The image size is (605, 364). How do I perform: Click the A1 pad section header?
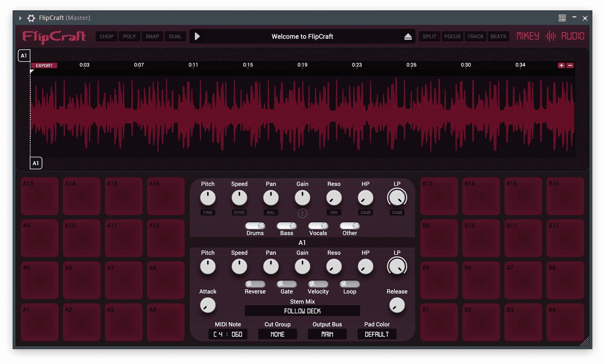coord(302,242)
